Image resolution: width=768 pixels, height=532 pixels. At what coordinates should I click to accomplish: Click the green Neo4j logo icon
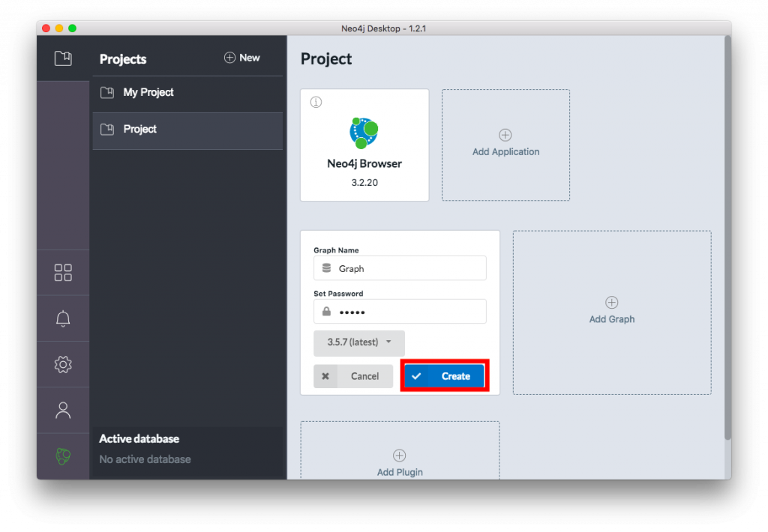pos(63,456)
